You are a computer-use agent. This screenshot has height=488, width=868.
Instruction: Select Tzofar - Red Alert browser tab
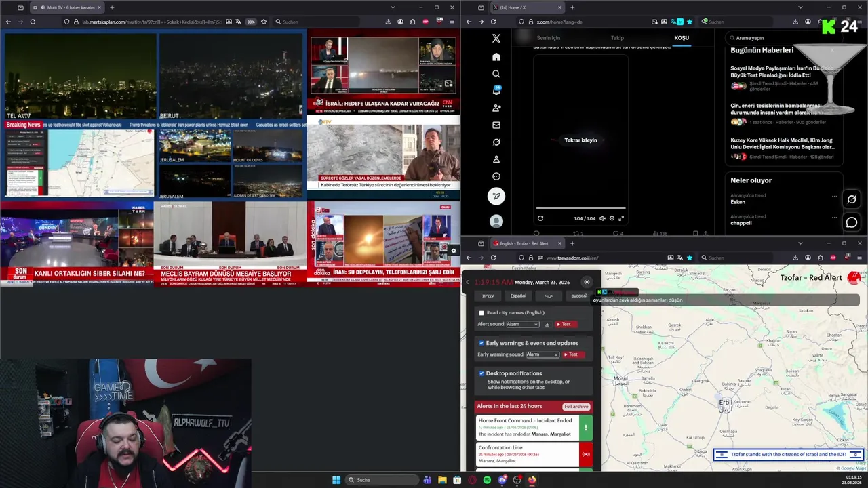tap(527, 243)
